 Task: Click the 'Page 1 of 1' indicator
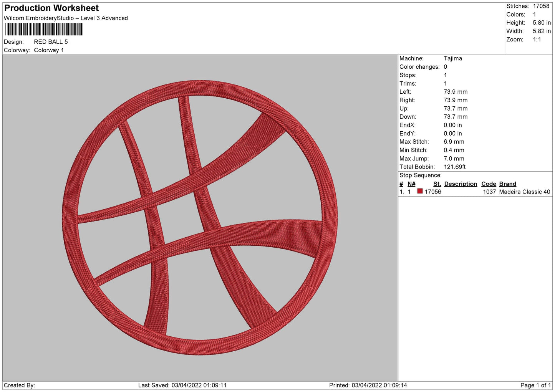point(535,385)
